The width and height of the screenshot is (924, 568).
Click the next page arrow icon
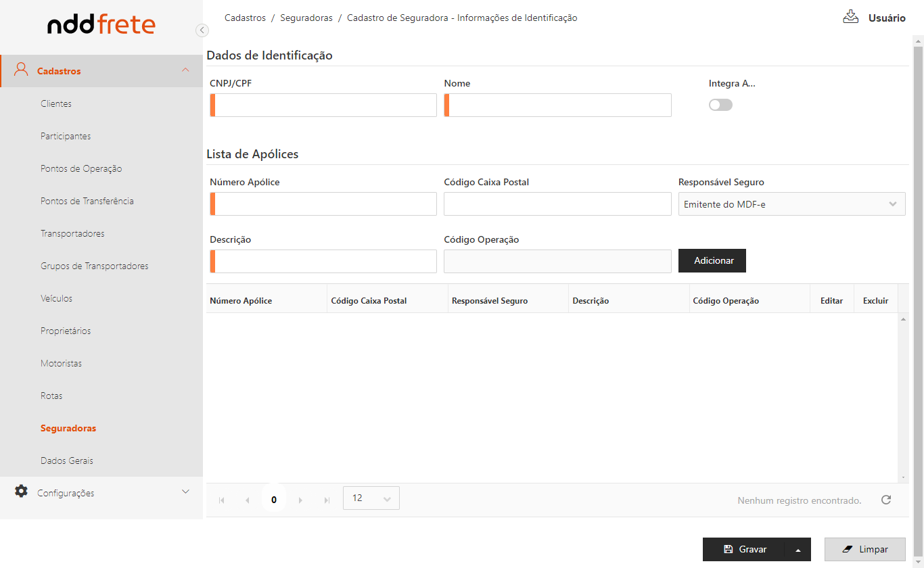click(300, 500)
